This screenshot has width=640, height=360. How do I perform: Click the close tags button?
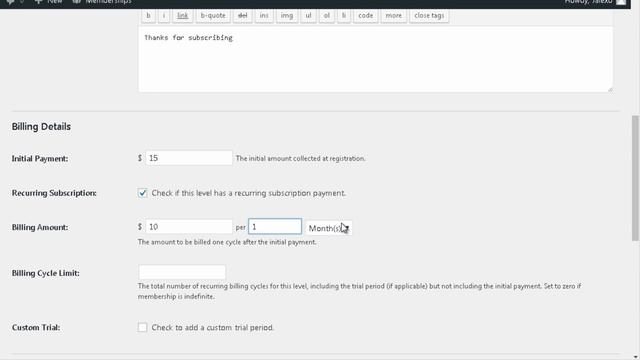point(429,16)
